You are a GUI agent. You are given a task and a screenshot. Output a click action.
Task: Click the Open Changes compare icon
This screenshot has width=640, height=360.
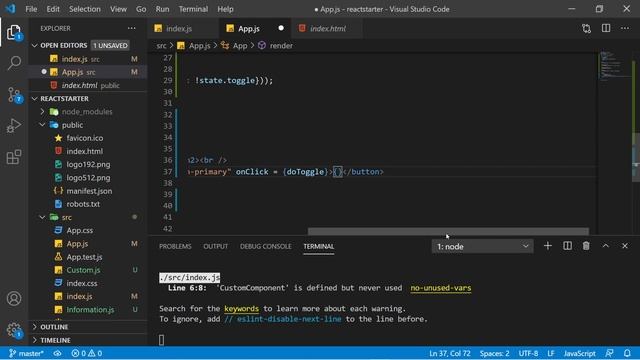point(586,28)
